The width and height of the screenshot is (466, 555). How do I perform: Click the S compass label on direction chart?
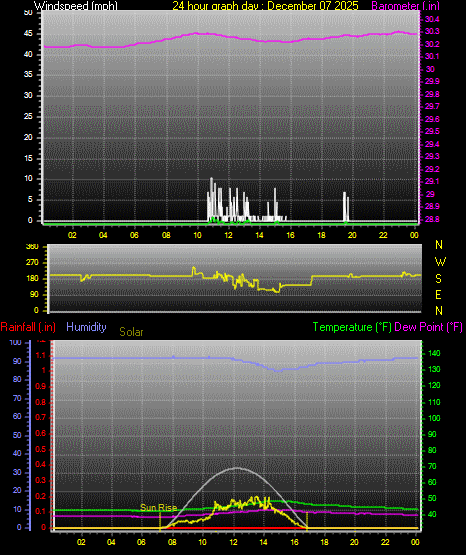(438, 279)
